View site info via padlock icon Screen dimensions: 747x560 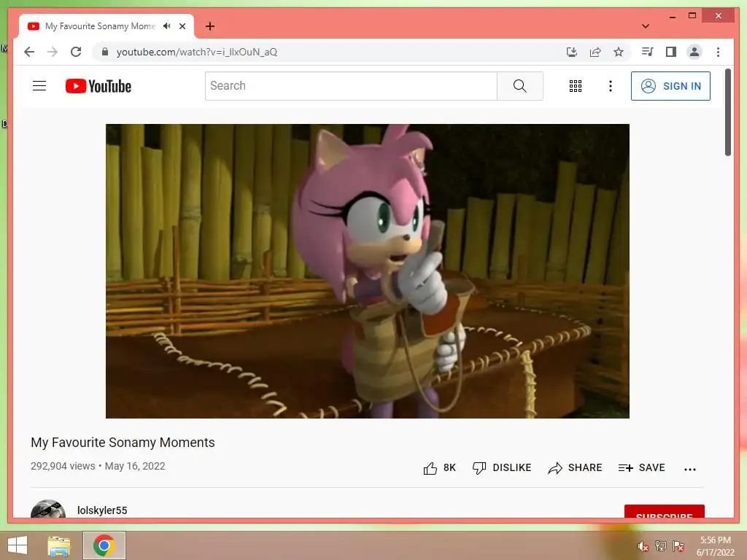(105, 52)
